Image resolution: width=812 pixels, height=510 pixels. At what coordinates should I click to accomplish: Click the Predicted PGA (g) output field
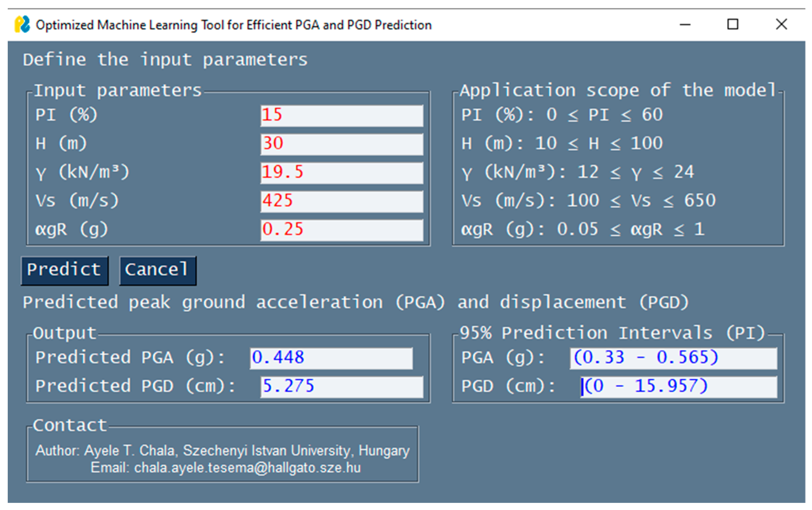point(331,358)
